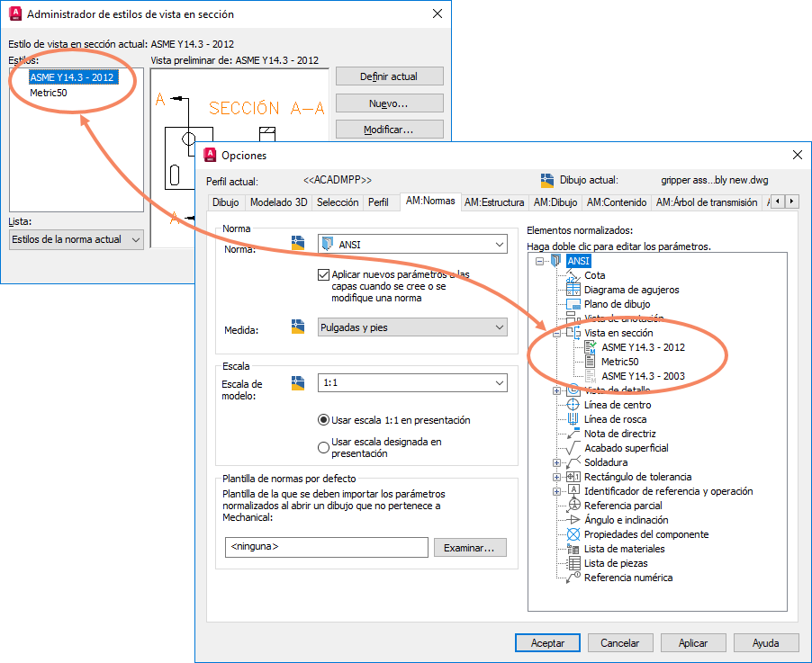The width and height of the screenshot is (812, 663).
Task: Expand the Vista de detalle node
Action: pyautogui.click(x=556, y=390)
